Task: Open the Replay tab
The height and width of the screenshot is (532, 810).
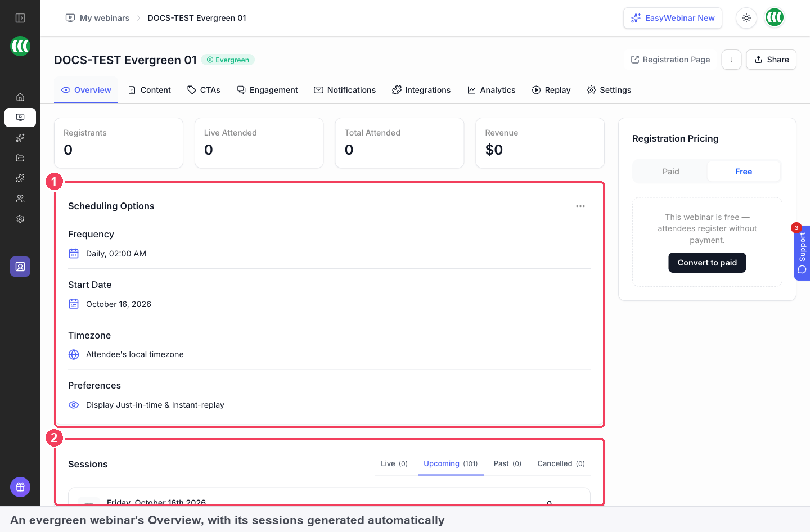Action: (551, 90)
